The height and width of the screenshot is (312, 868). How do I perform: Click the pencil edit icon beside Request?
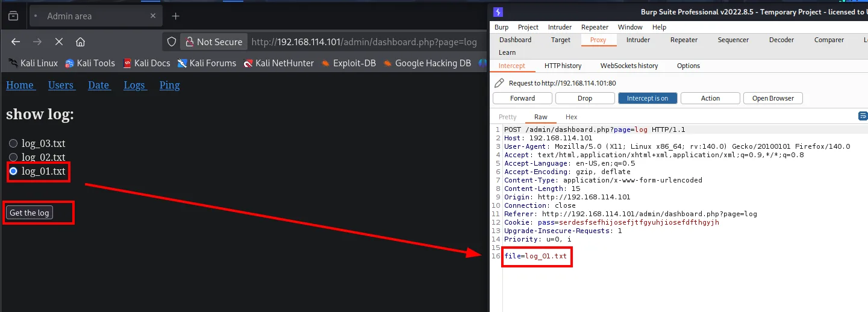point(498,83)
